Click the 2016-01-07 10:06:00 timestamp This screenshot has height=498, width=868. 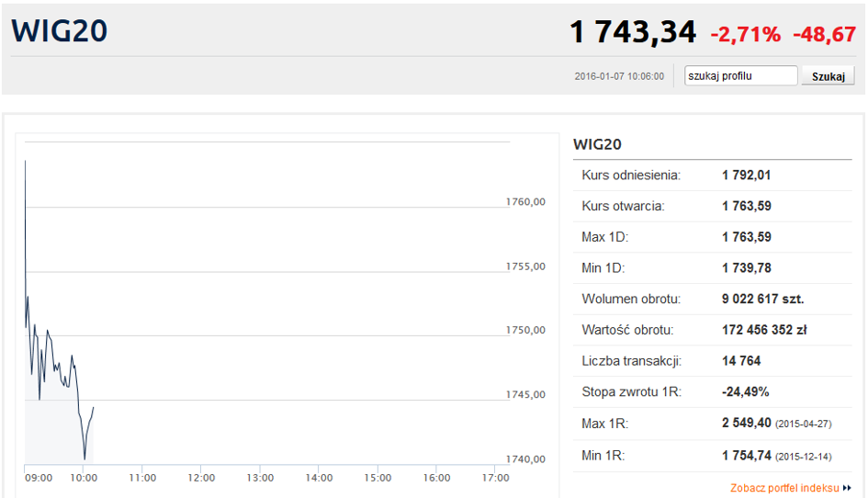coord(618,76)
